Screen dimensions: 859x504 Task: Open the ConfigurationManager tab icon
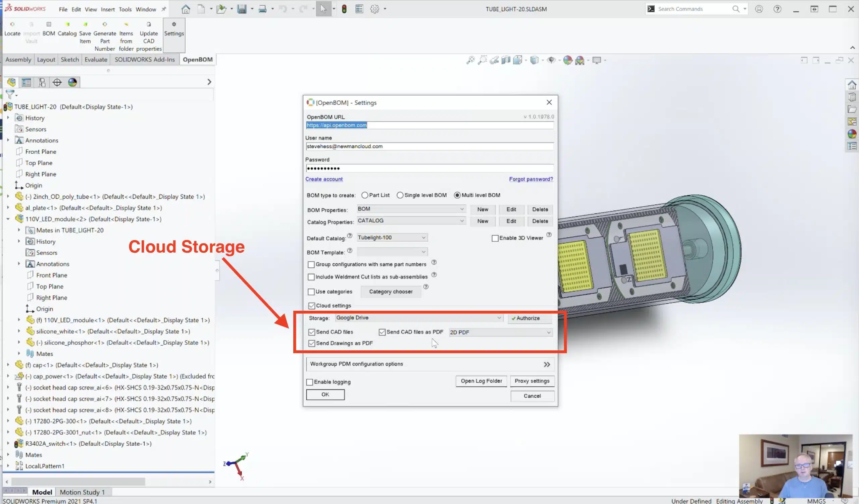pos(42,82)
